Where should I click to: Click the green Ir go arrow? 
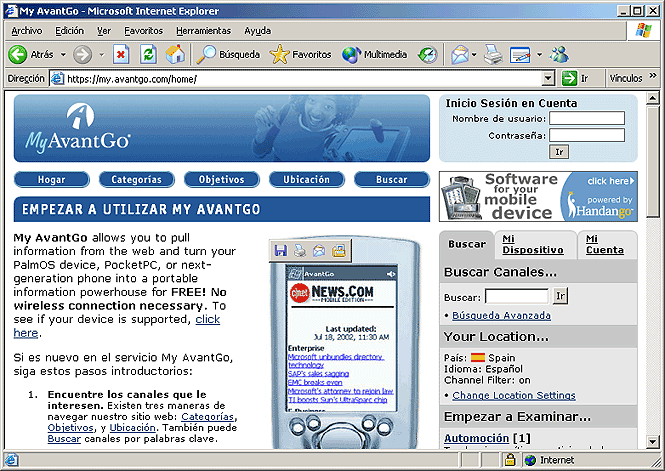(569, 78)
